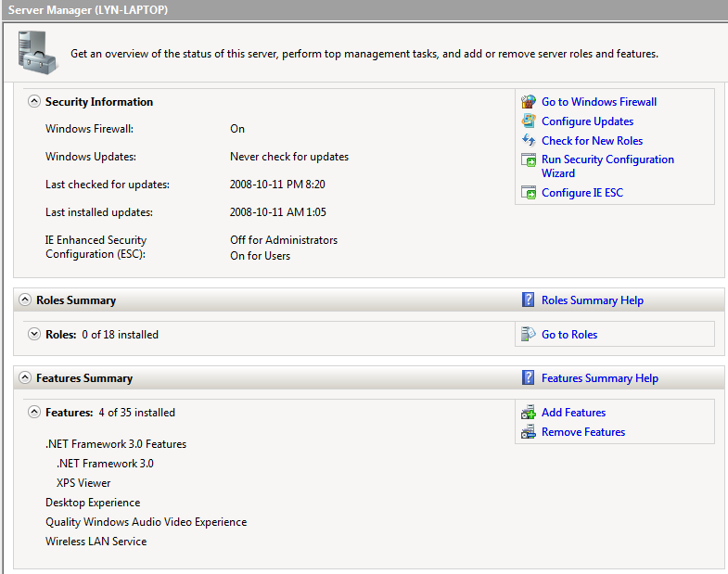Click the Configure Updates icon

click(529, 121)
